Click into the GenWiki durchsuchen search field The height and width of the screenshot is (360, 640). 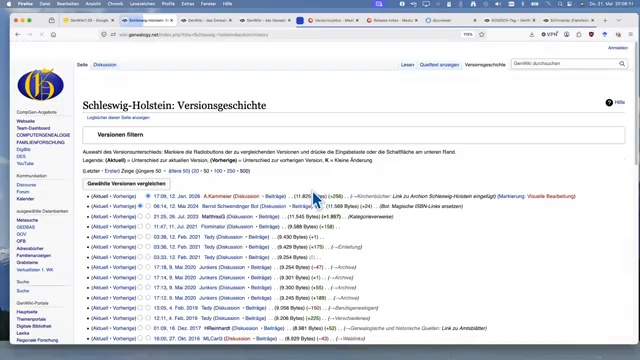[564, 64]
